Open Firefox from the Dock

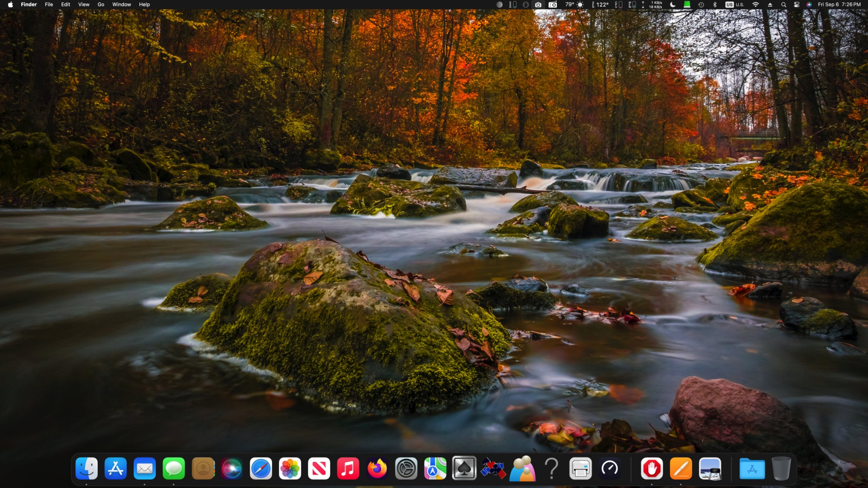(377, 468)
